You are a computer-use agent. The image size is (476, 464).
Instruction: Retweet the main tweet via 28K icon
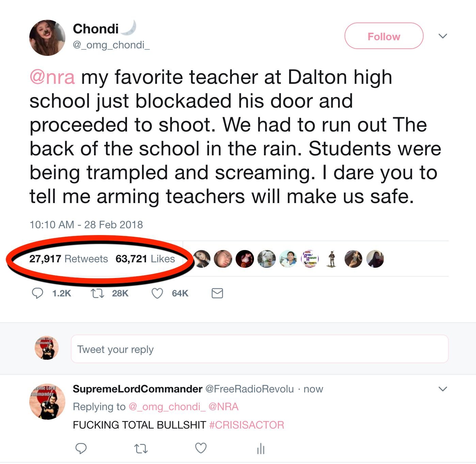[x=97, y=293]
